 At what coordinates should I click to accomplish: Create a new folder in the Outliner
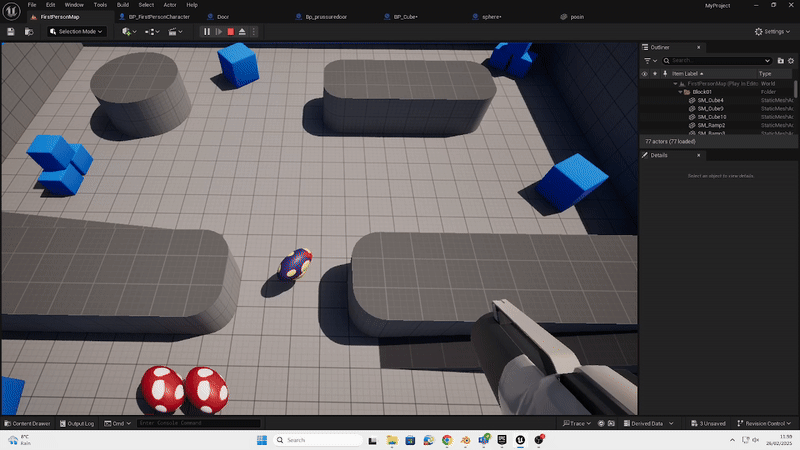click(781, 61)
